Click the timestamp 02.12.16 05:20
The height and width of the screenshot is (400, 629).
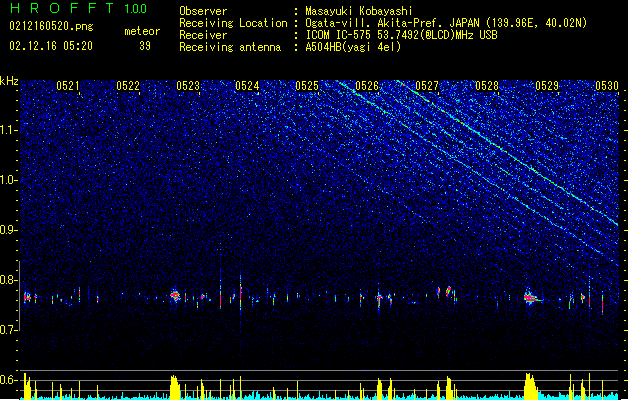51,46
